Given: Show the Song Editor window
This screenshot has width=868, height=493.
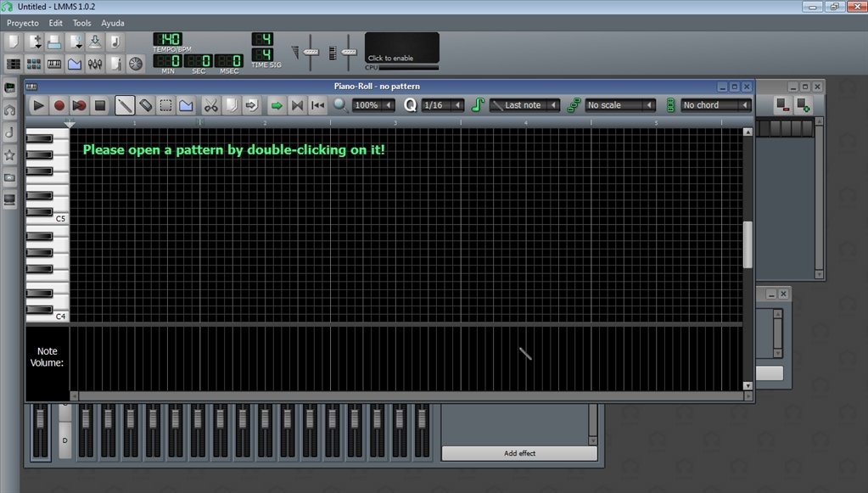Looking at the screenshot, I should coord(13,64).
